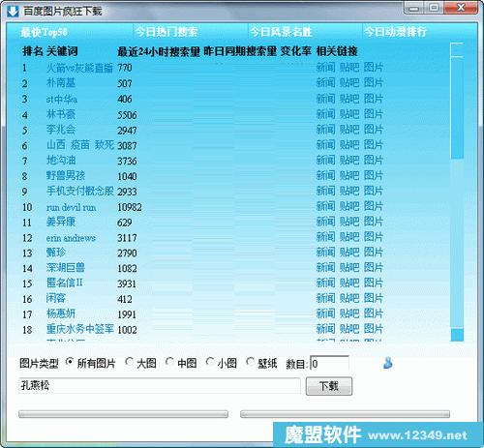Viewport: 484px width, 448px height.
Task: Open the keyword link 李兆会
Action: coord(61,130)
